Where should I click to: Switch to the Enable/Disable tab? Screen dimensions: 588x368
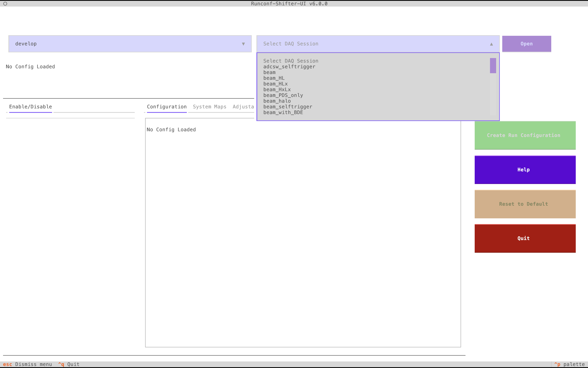point(31,107)
